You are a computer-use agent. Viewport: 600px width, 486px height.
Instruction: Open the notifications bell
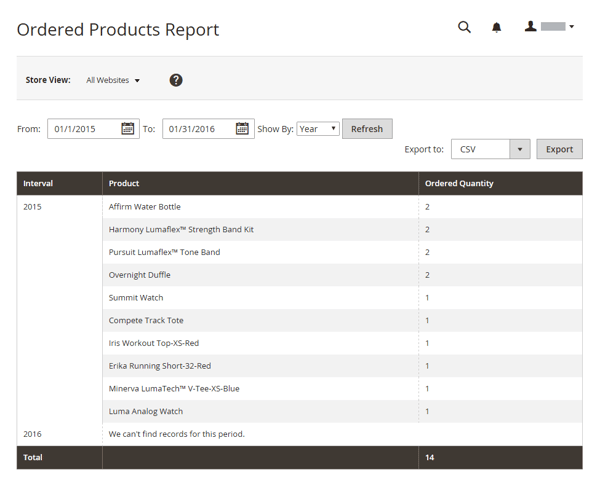(496, 27)
